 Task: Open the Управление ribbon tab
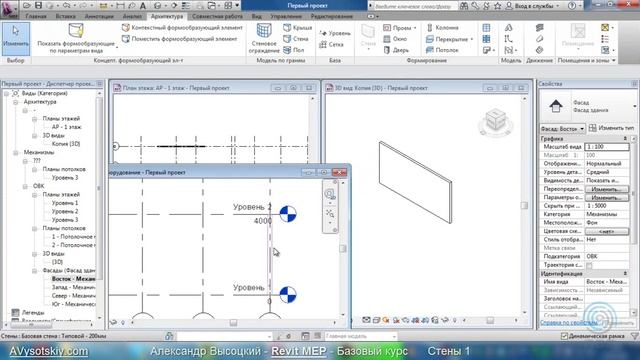coord(286,16)
